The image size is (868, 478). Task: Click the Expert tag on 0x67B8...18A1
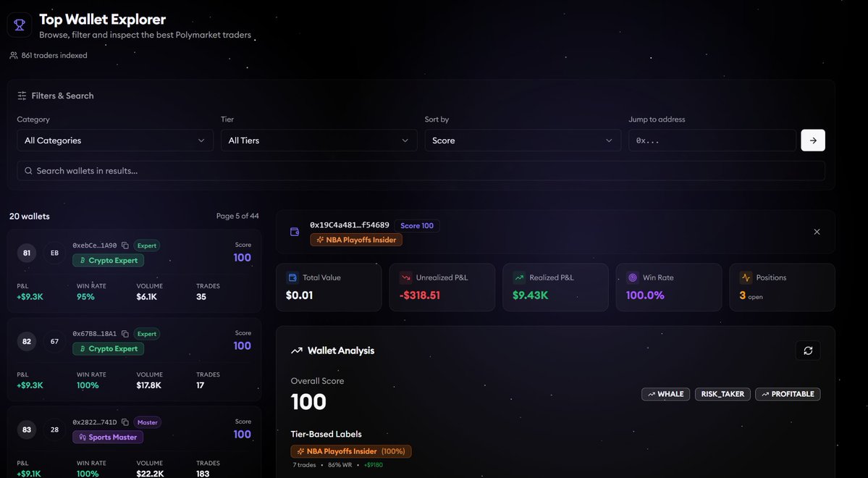click(147, 334)
